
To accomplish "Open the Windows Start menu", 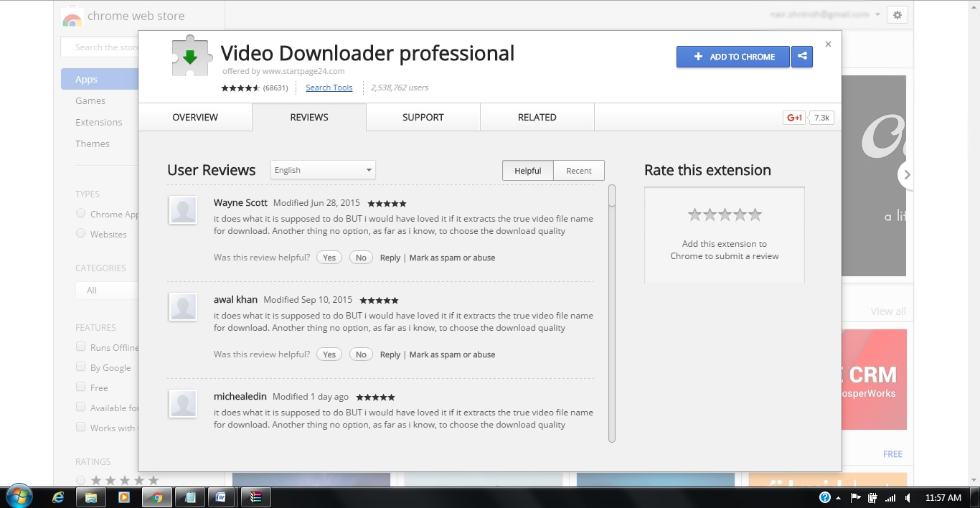I will pos(18,497).
